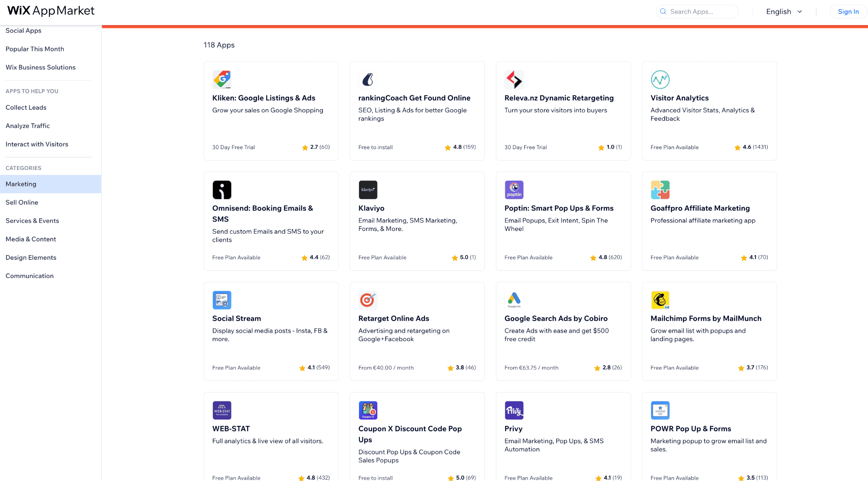Click the Kliken Google Listings & Ads icon

(x=222, y=79)
